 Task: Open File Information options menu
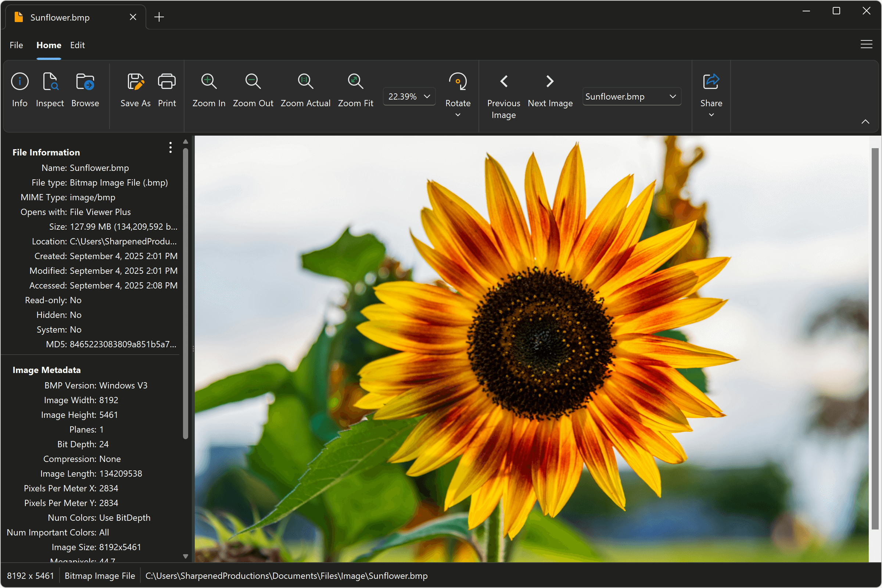pos(170,148)
